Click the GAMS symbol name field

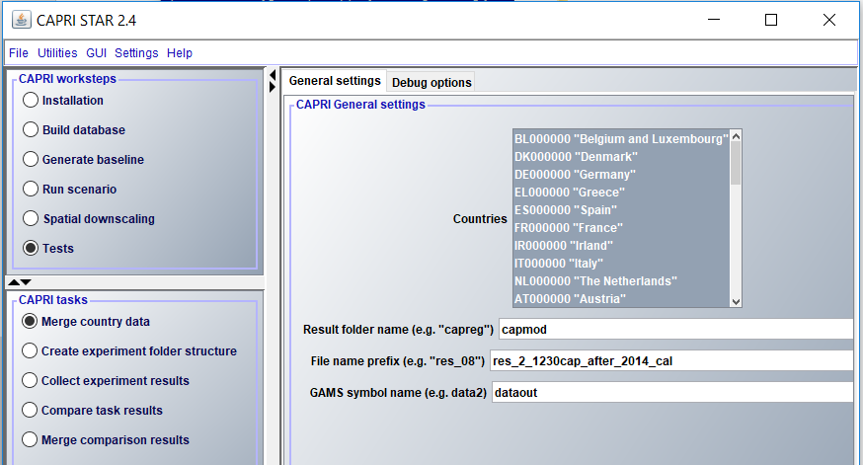(675, 393)
